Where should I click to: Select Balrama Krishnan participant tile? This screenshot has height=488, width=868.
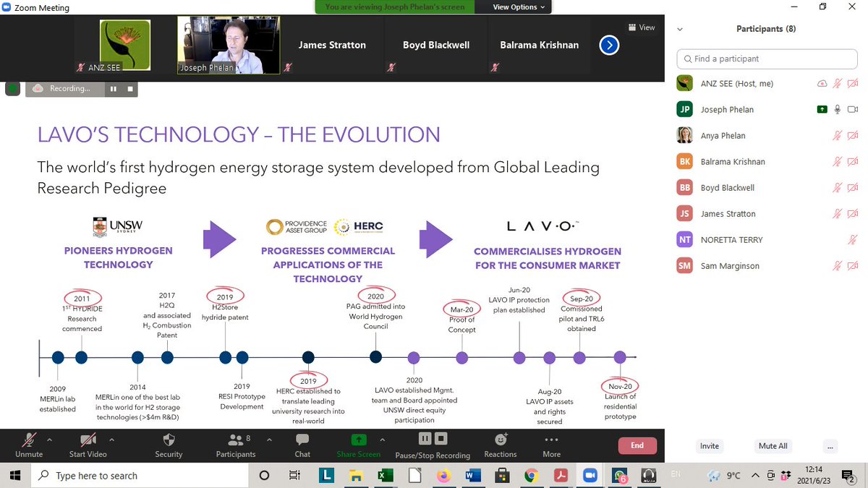[x=539, y=45]
